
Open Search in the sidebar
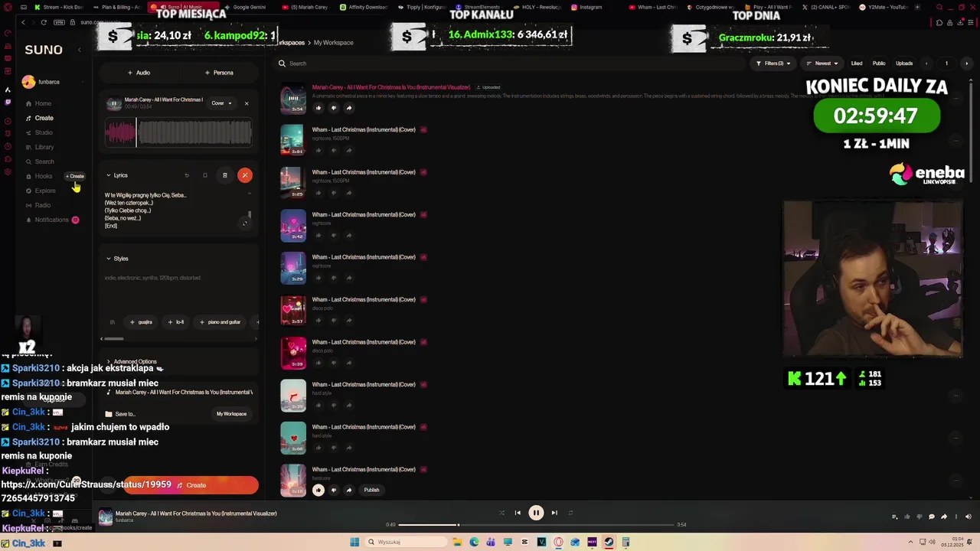[39, 161]
